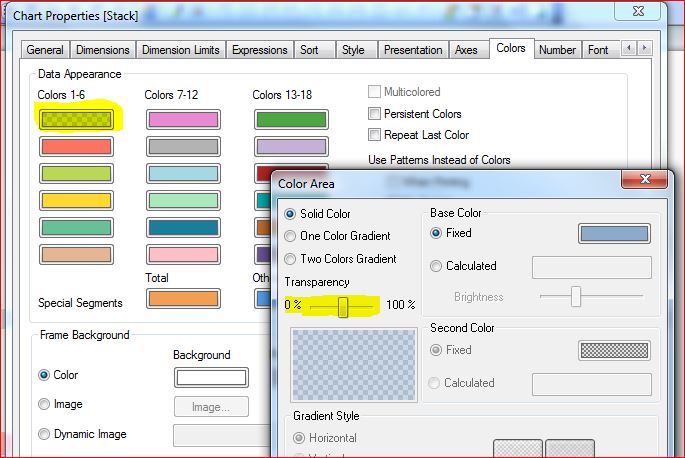Click the red-orange swatch in Colors 1-6
Viewport: 685px width, 458px height.
tap(76, 147)
